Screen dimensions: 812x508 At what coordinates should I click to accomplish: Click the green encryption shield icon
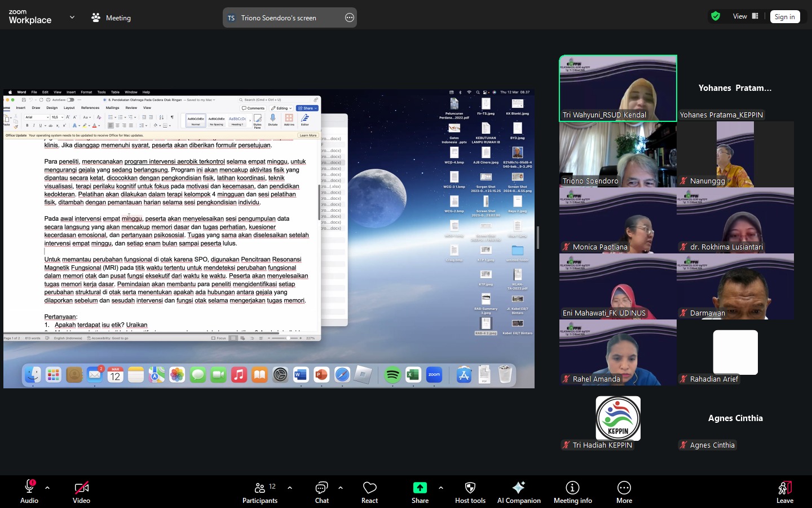coord(716,16)
